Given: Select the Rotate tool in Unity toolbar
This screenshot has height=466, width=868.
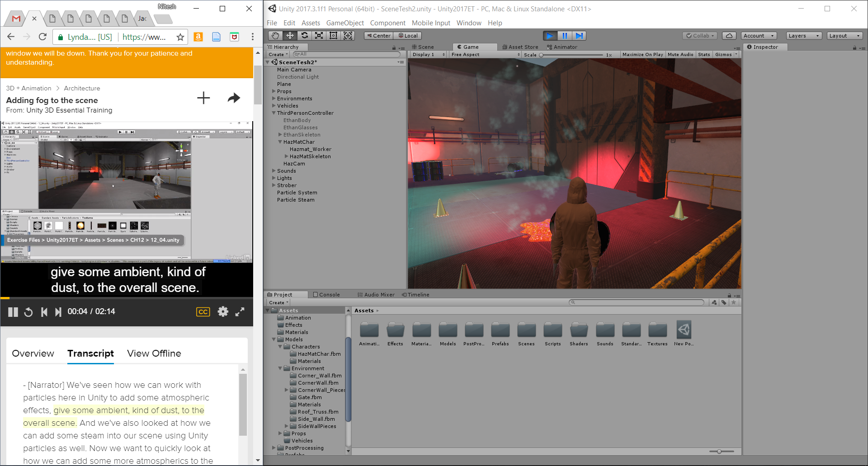Looking at the screenshot, I should pos(304,36).
